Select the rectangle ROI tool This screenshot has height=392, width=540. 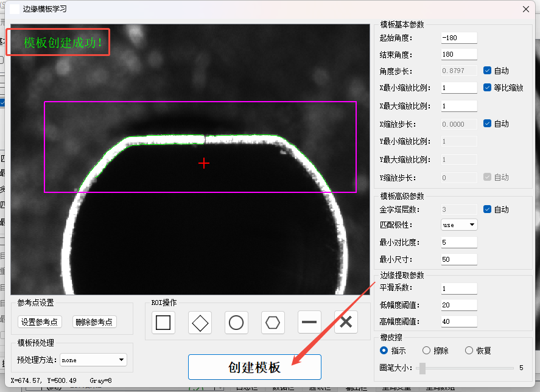[163, 322]
